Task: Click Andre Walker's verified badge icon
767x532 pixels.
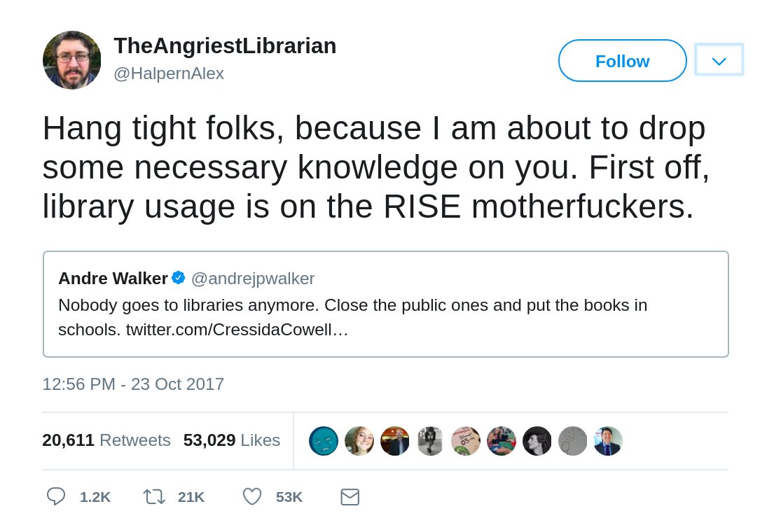Action: [x=178, y=278]
